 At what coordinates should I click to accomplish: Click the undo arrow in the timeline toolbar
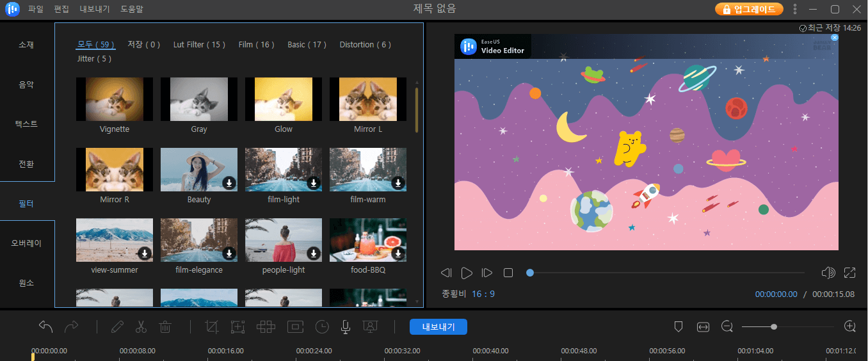45,326
